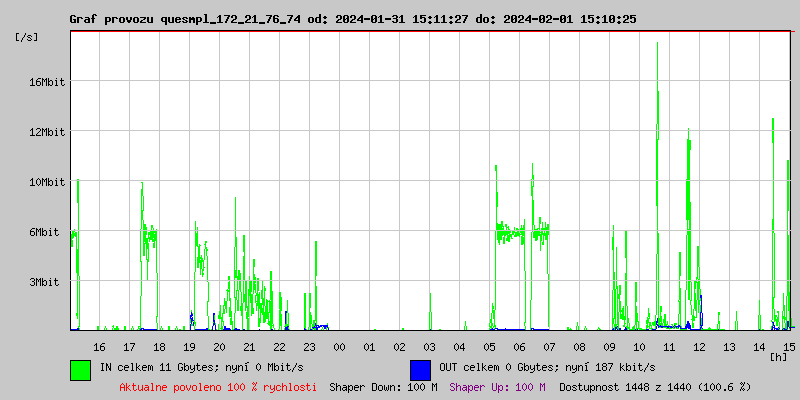800x400 pixels.
Task: Select the 10Mbit y-axis label
Action: [x=47, y=182]
